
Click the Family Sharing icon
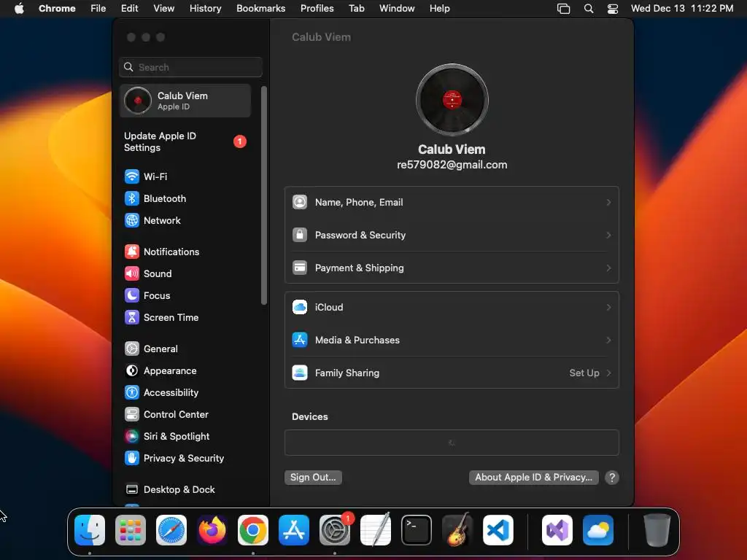(x=300, y=373)
